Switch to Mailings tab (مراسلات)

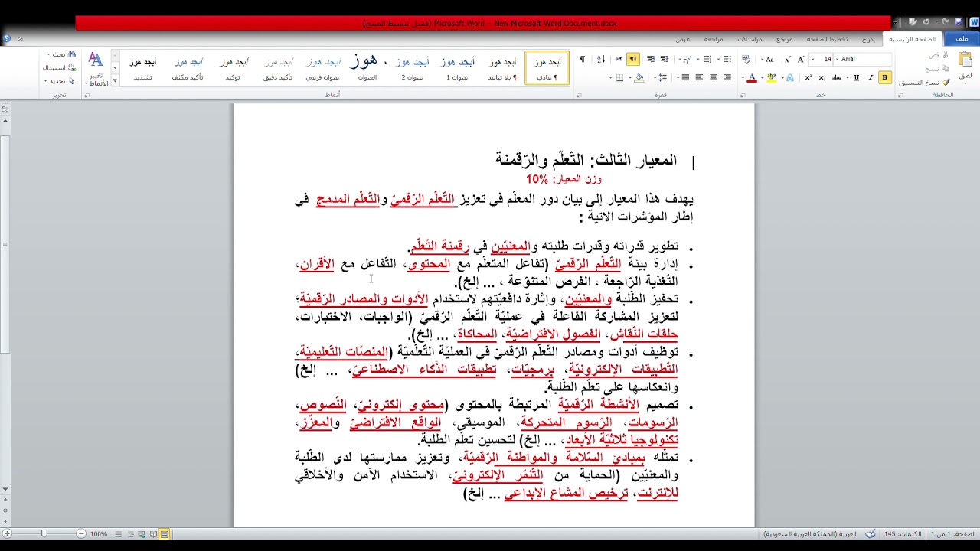pyautogui.click(x=750, y=39)
